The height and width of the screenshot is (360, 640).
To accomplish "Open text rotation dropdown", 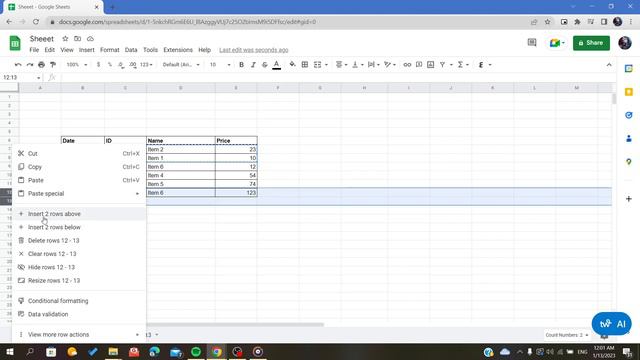I will 390,64.
